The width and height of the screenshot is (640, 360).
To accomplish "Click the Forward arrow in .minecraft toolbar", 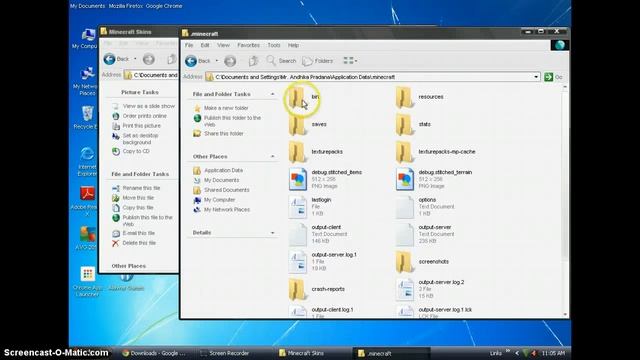I will [230, 61].
